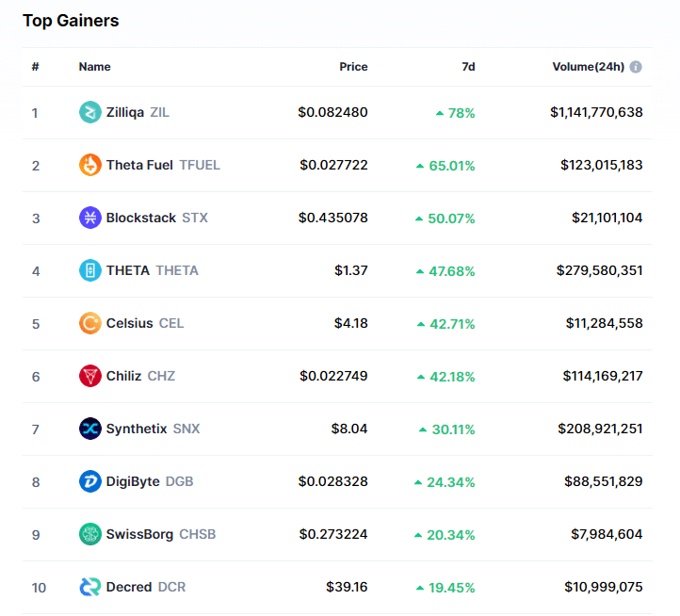Sort by Volume(24h) column header

(588, 67)
